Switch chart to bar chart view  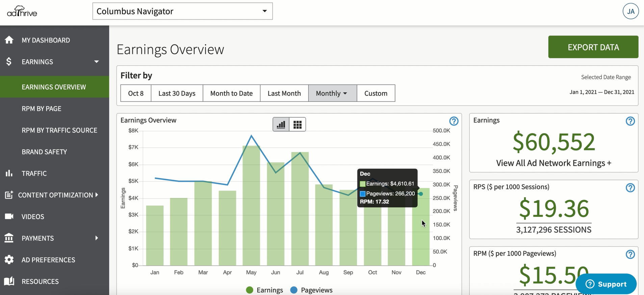pyautogui.click(x=281, y=124)
